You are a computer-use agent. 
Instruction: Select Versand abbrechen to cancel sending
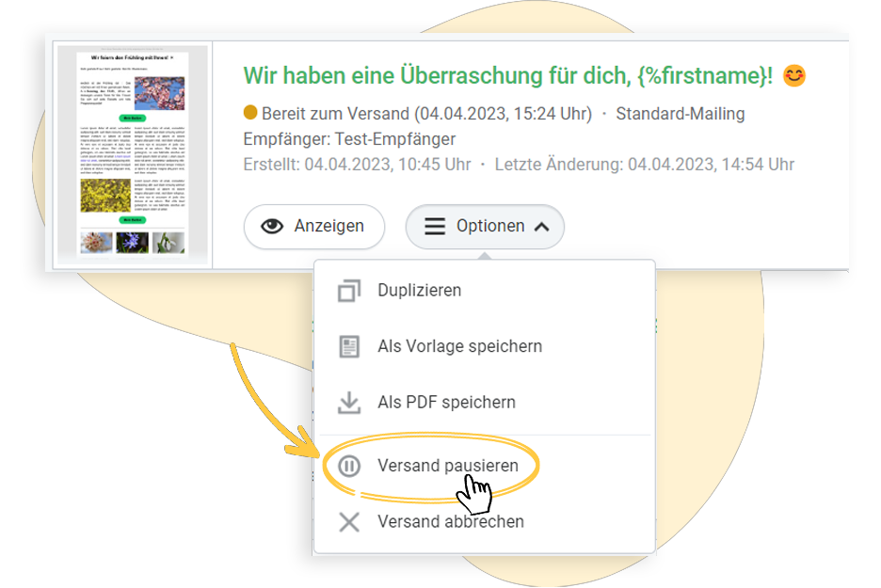coord(450,521)
